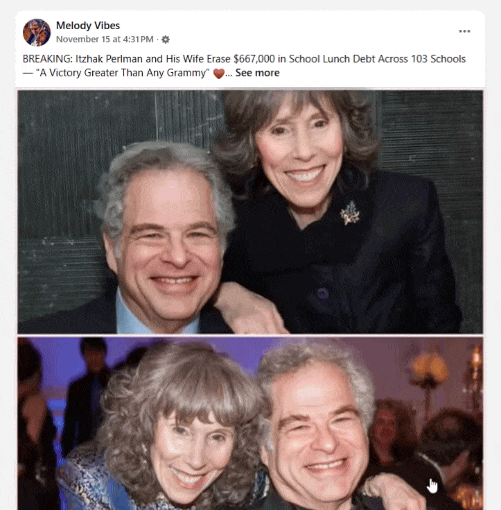Click the woman's face in the top photo
Viewport: 501px width, 510px height.
(298, 153)
